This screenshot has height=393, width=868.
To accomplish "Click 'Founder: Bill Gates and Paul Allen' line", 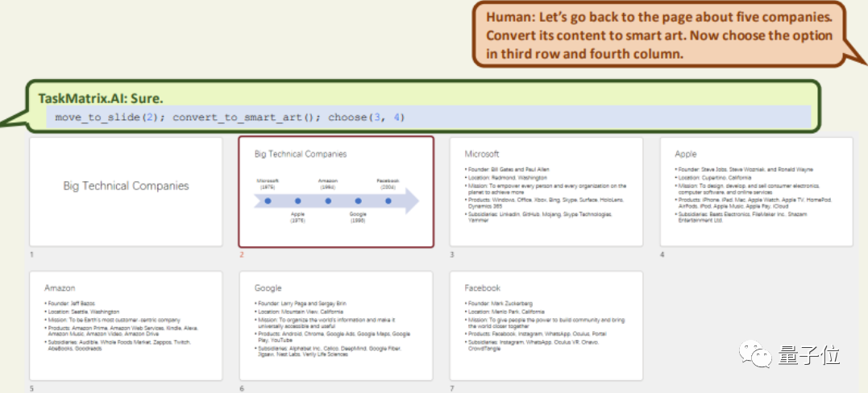I will pos(508,169).
